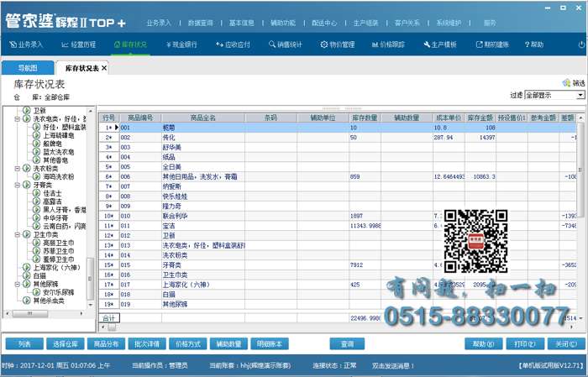Click the 选择仓库 button

coord(66,344)
